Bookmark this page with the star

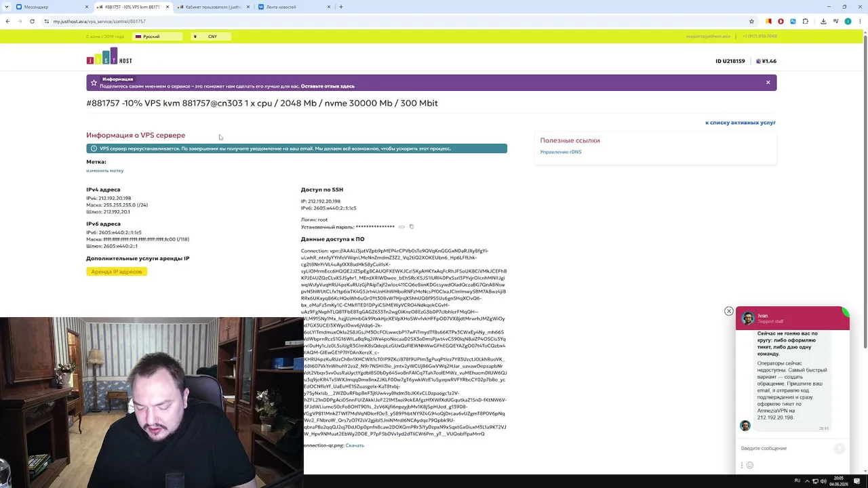751,21
